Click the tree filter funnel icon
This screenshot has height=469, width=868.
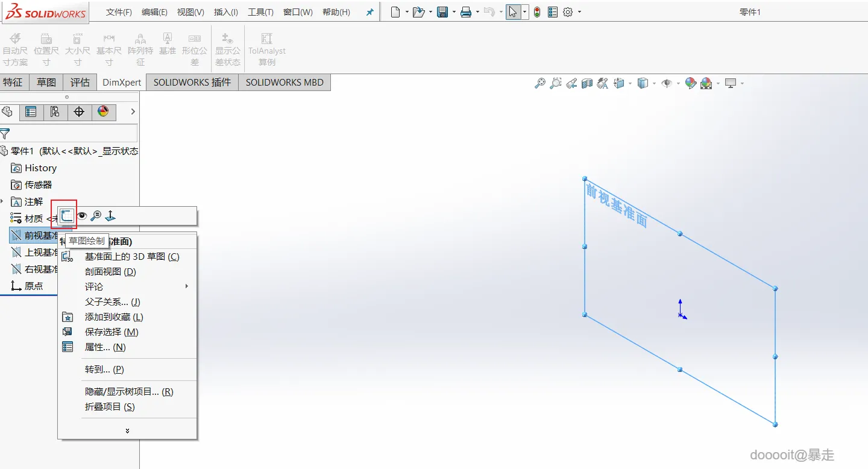(x=5, y=134)
